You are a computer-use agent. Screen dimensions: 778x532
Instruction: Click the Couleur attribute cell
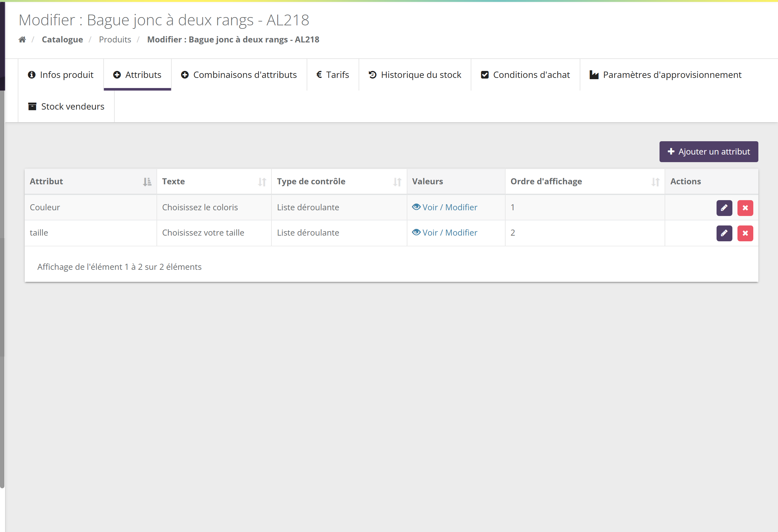tap(91, 207)
